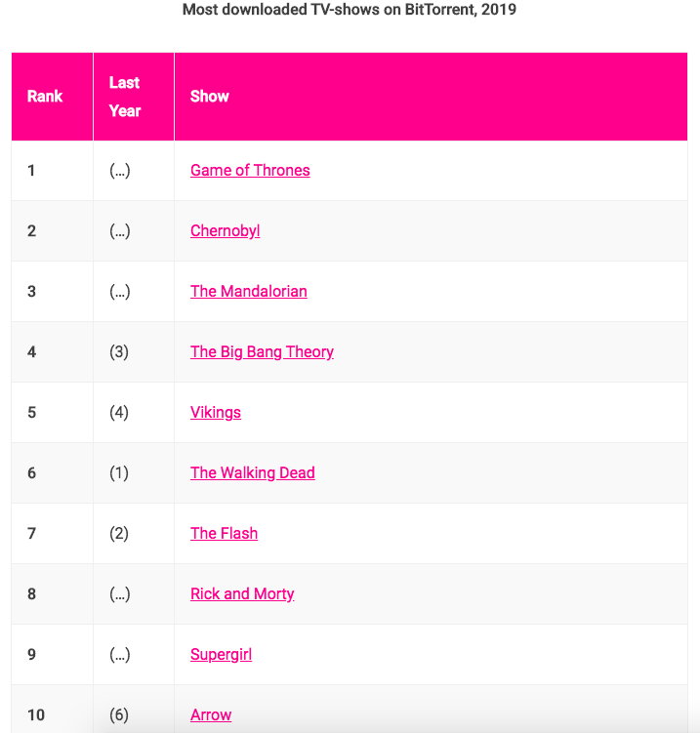
Task: Click the Last Year column header
Action: coord(125,97)
